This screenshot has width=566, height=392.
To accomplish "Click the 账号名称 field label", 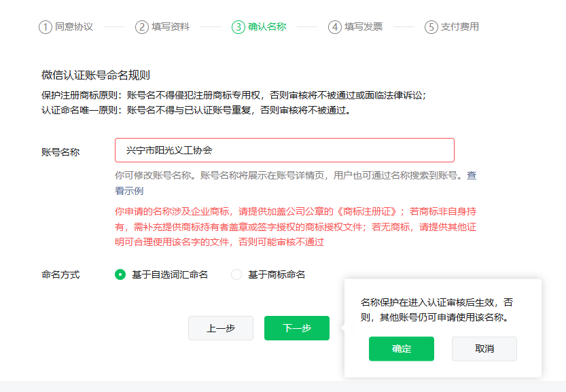I will (60, 152).
